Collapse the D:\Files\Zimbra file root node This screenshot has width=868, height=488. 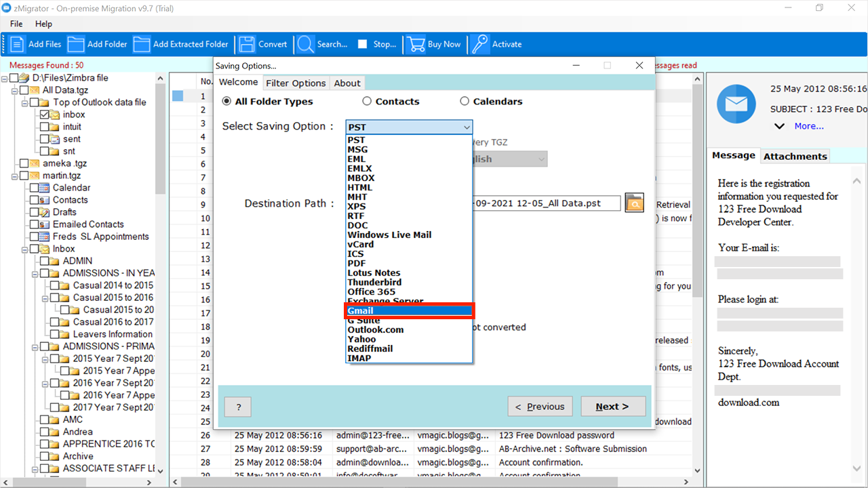[5, 78]
